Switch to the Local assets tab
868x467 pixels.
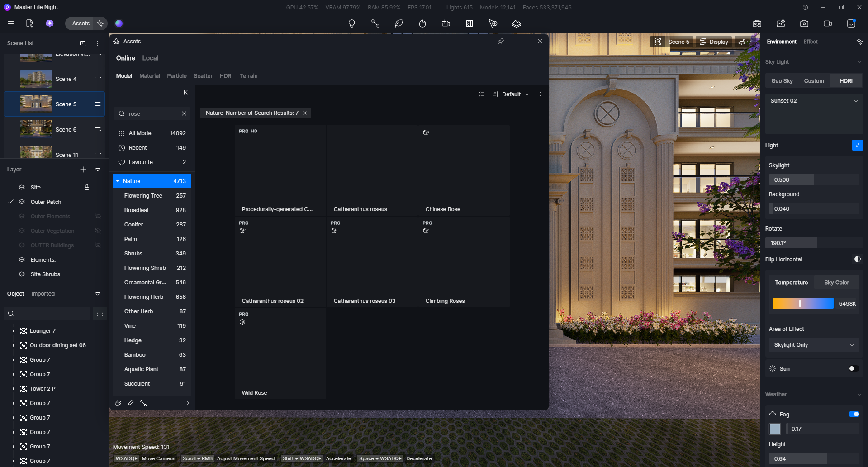[x=150, y=58]
